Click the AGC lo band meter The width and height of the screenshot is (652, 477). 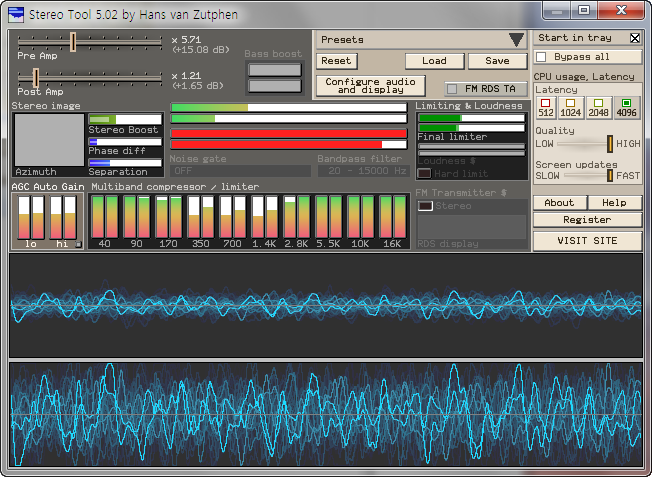point(31,217)
